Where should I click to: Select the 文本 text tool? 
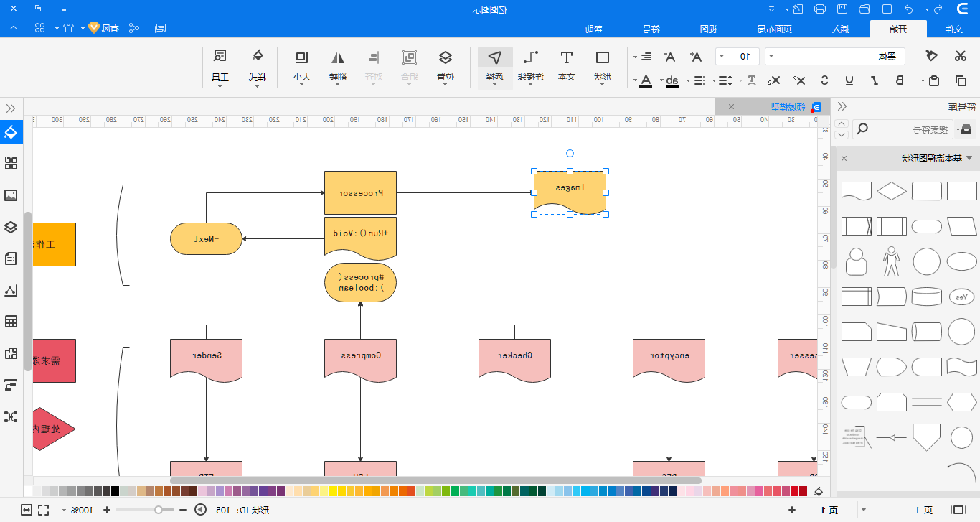[x=566, y=67]
